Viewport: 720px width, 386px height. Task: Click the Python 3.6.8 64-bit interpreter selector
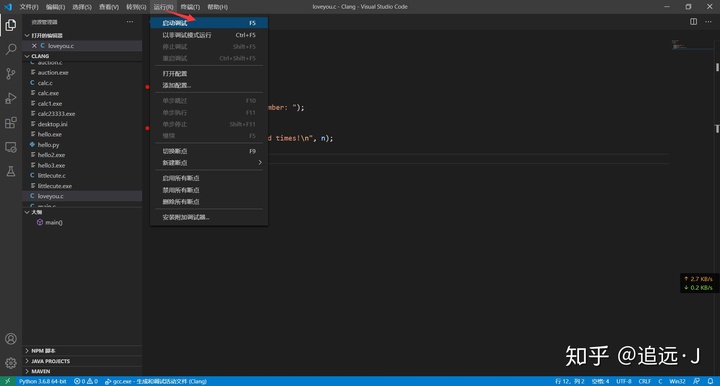(x=43, y=381)
